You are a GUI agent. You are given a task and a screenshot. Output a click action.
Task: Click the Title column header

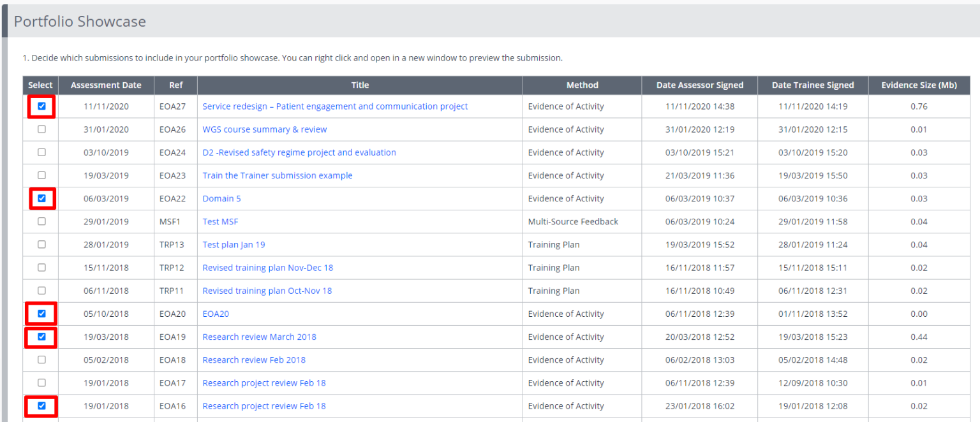[360, 85]
